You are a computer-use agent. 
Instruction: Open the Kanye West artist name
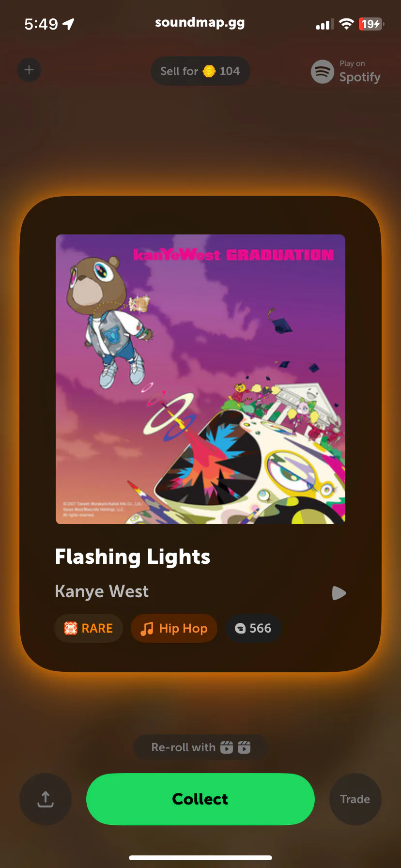click(x=102, y=591)
